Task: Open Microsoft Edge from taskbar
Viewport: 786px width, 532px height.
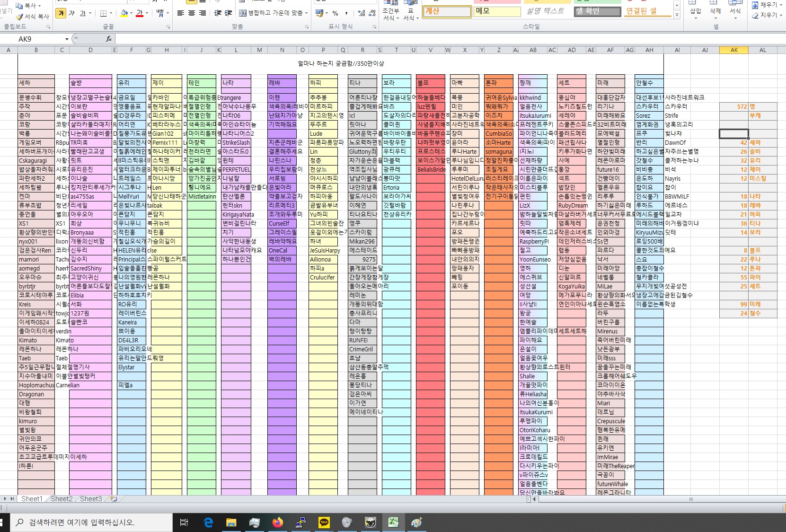Action: point(208,523)
